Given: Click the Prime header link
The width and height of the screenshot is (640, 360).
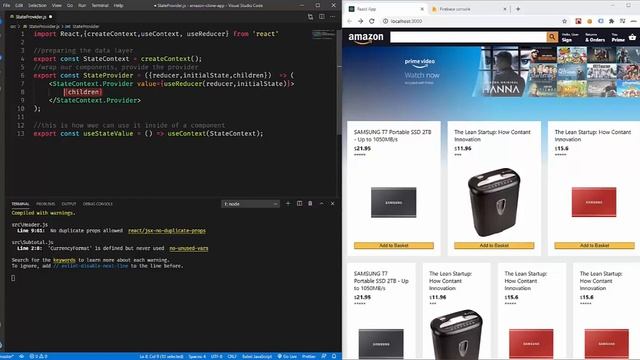Looking at the screenshot, I should coord(618,38).
